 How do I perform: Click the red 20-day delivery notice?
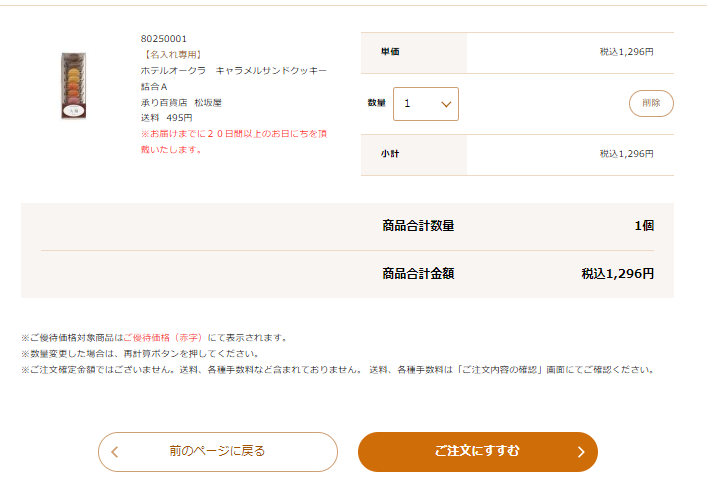pos(234,142)
